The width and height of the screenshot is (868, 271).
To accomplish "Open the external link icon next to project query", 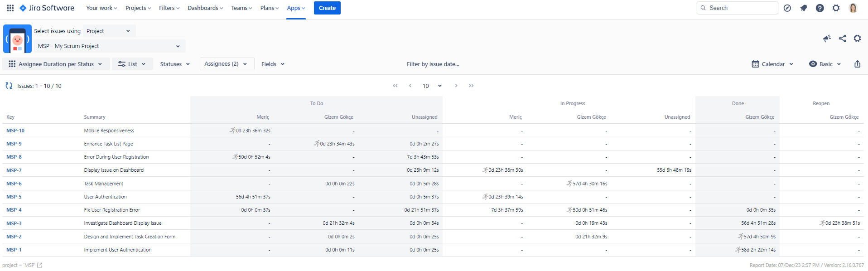I will click(x=40, y=265).
